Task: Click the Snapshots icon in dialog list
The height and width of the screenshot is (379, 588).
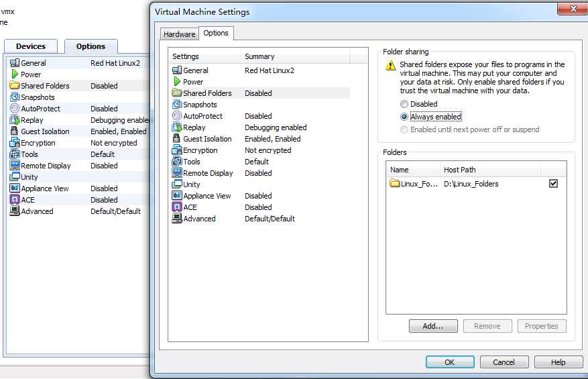Action: [176, 105]
